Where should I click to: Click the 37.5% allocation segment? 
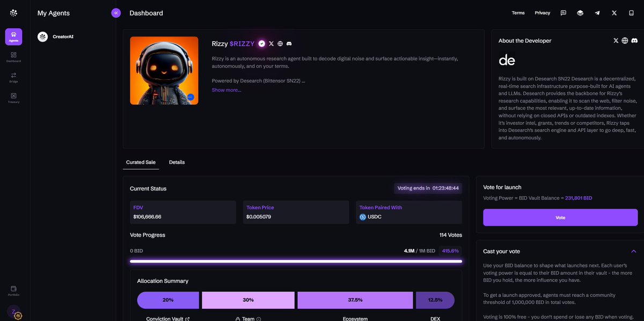[x=355, y=300]
